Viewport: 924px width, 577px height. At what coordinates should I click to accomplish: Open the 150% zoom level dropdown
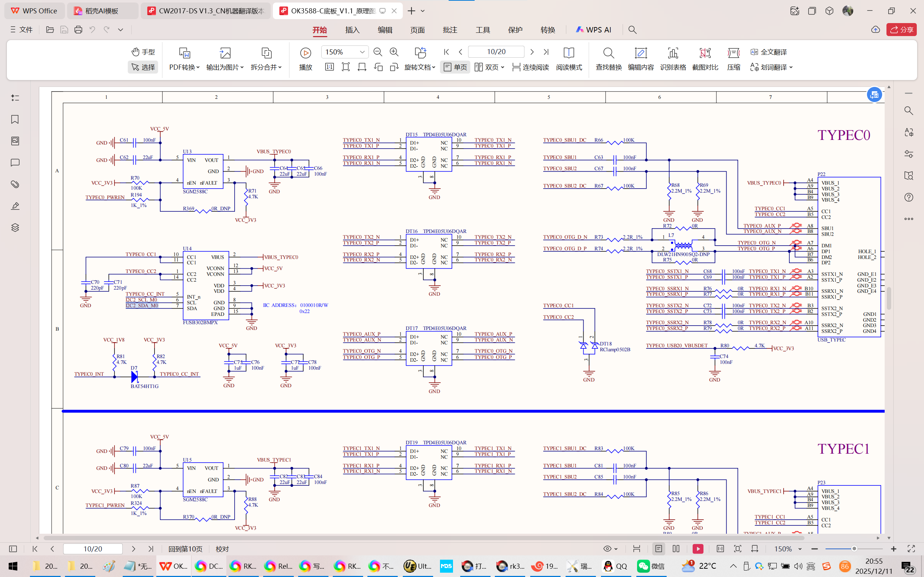(x=362, y=52)
